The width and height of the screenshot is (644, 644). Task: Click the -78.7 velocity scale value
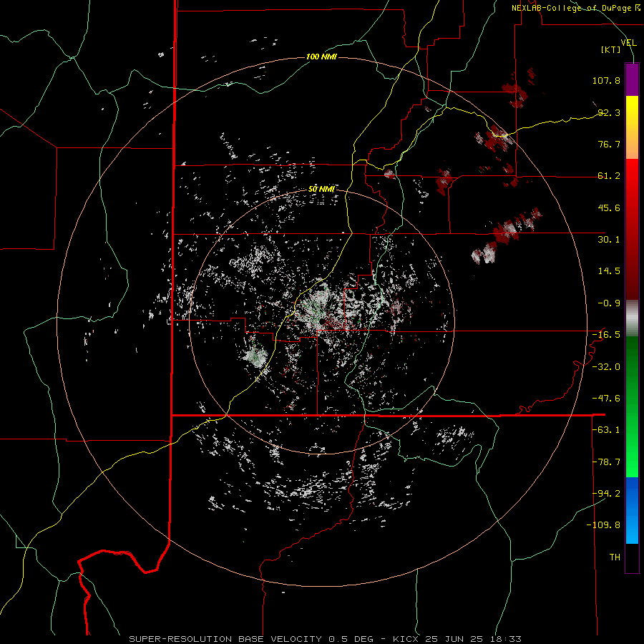606,462
